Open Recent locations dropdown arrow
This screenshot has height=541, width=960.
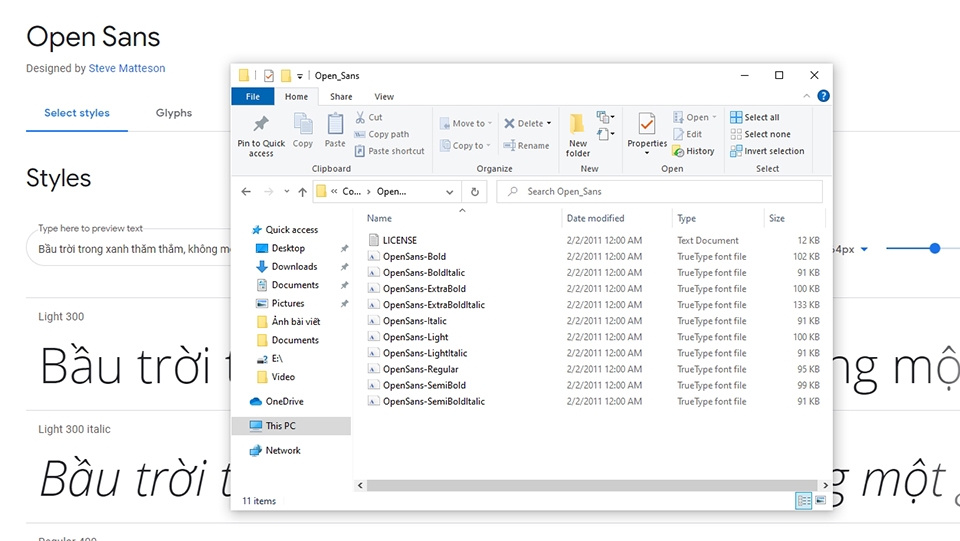tap(286, 192)
